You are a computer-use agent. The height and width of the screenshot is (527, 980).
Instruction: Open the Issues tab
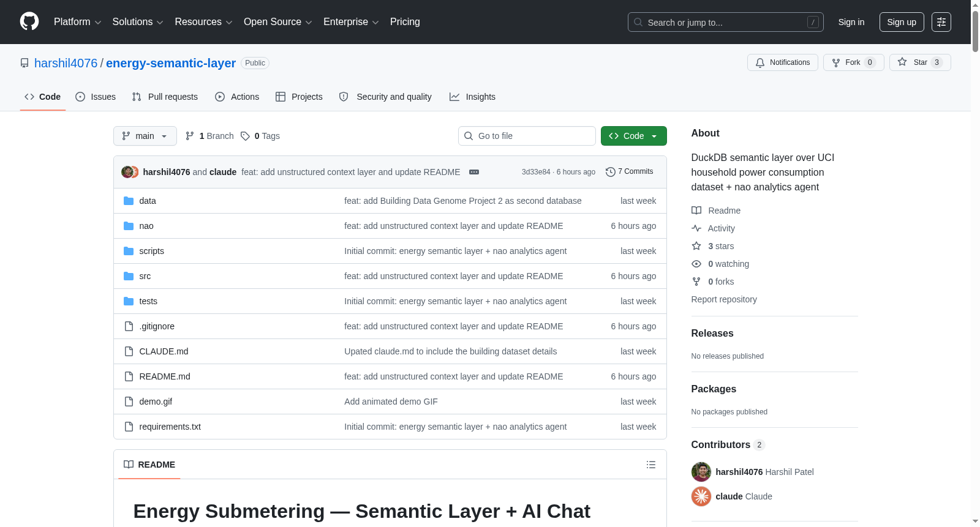(x=96, y=97)
